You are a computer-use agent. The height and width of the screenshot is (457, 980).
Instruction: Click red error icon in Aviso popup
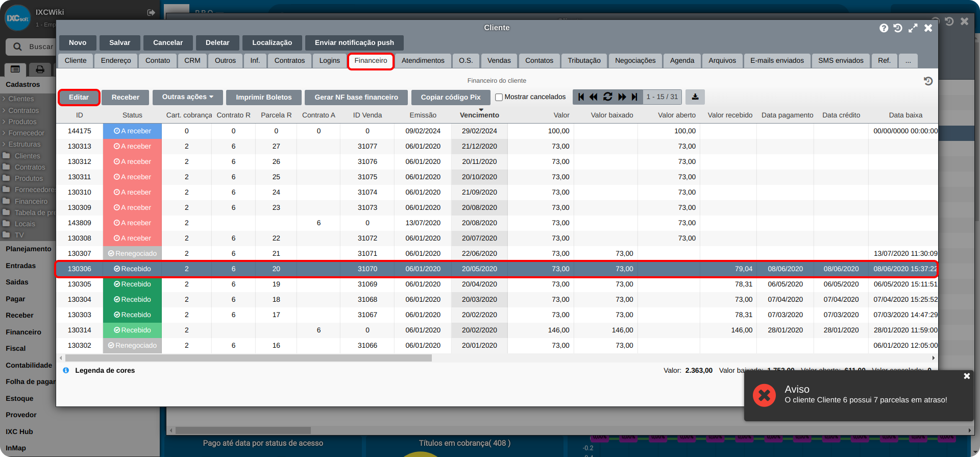coord(764,395)
